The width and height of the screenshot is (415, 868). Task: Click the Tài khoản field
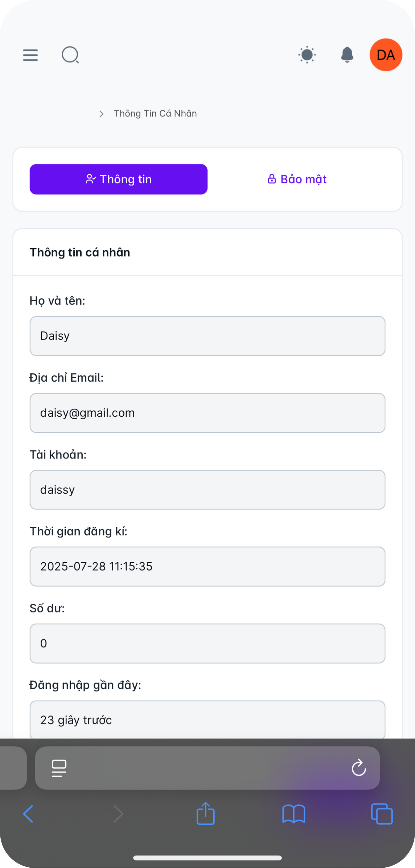click(207, 490)
